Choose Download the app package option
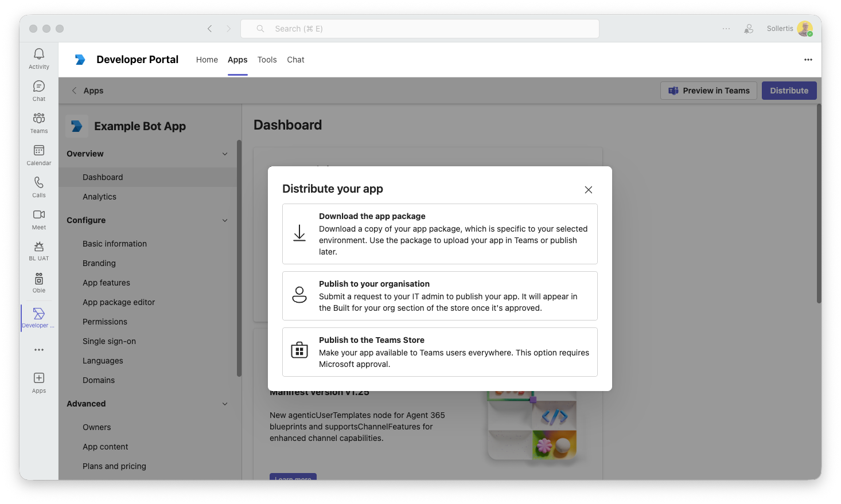The image size is (841, 504). pyautogui.click(x=440, y=234)
